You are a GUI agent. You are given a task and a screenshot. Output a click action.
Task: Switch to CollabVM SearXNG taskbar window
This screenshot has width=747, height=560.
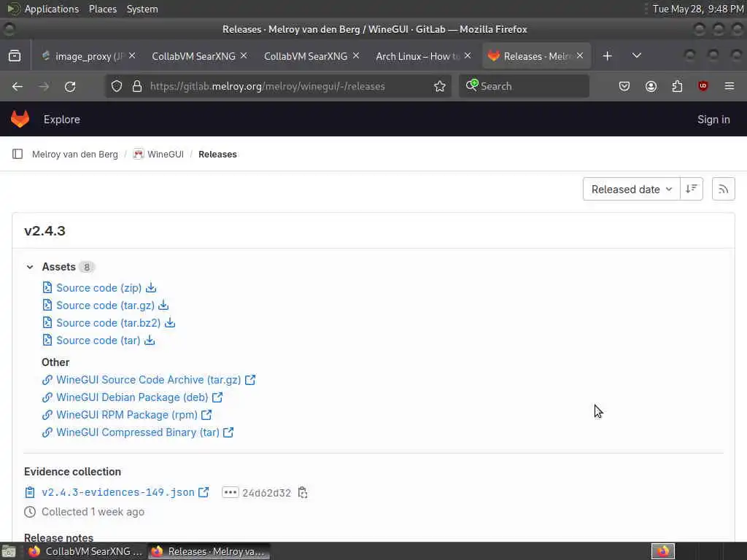tap(85, 551)
